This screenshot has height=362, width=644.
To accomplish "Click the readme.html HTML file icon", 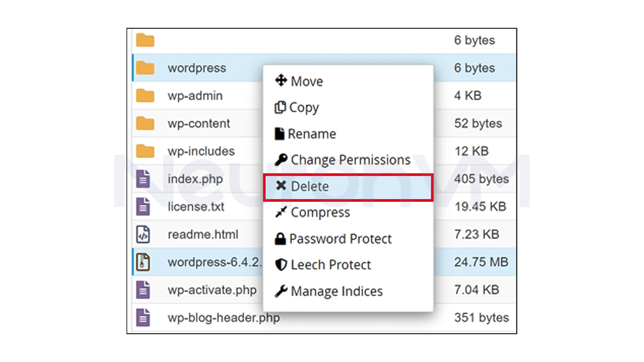I will click(x=144, y=234).
